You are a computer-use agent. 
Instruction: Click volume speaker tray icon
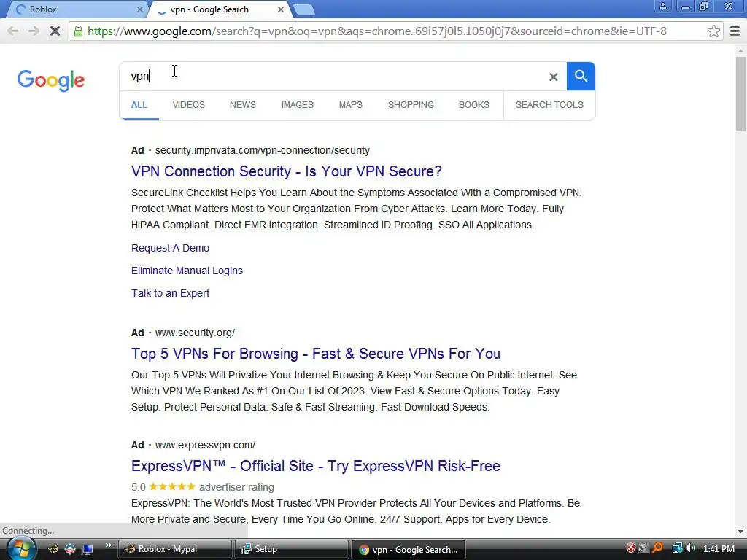(x=690, y=548)
